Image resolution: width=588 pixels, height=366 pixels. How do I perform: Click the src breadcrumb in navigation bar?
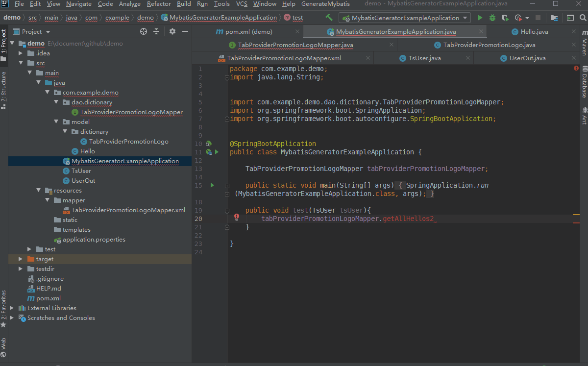point(32,16)
